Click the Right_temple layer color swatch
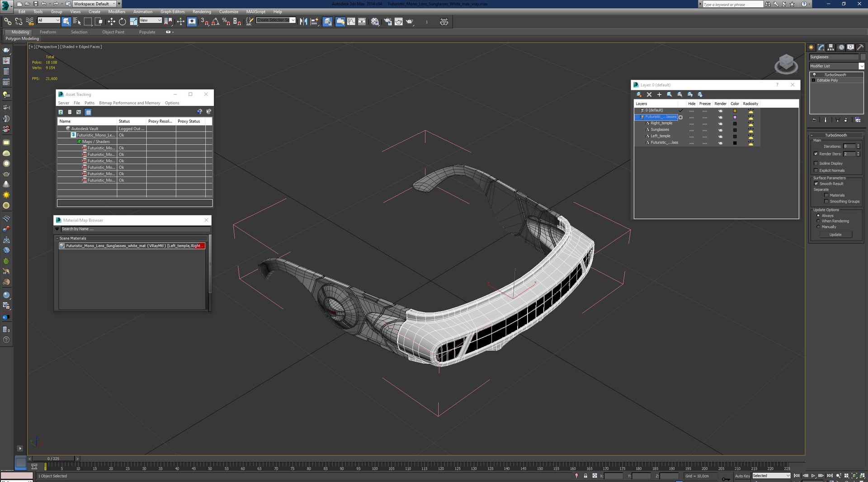Viewport: 868px width, 482px height. (x=735, y=123)
